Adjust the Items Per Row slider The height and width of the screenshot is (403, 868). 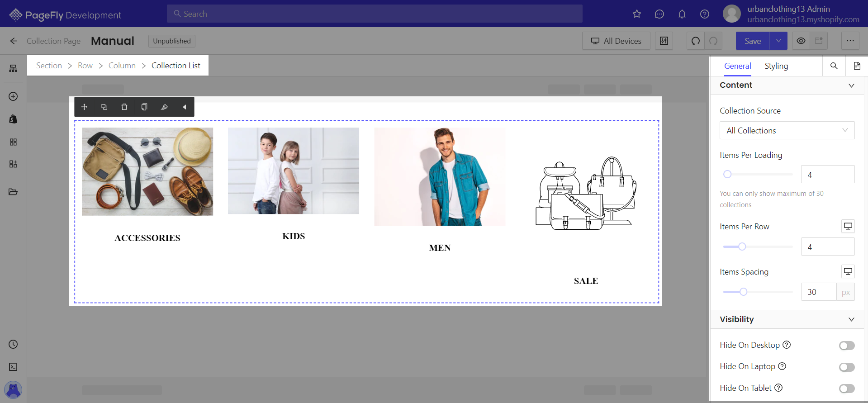coord(758,247)
